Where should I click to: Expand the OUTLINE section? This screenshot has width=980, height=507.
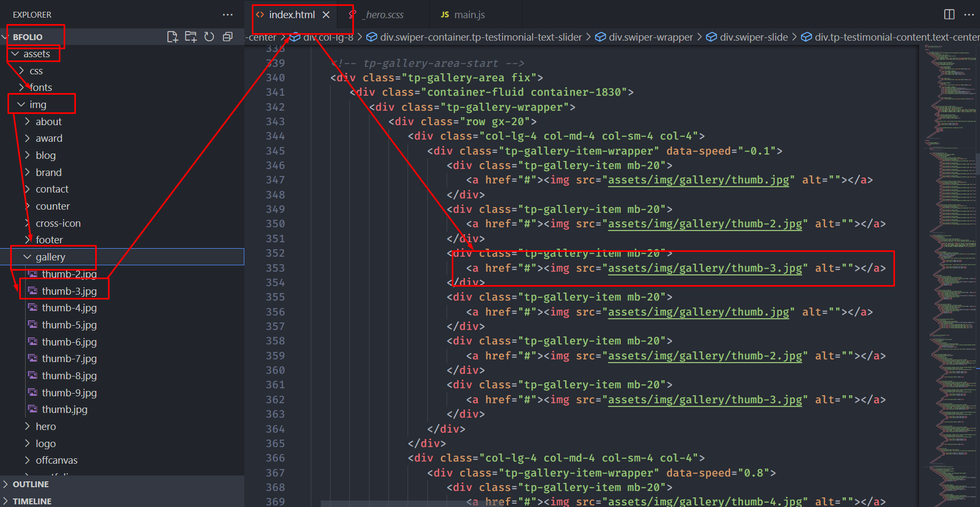(x=30, y=484)
